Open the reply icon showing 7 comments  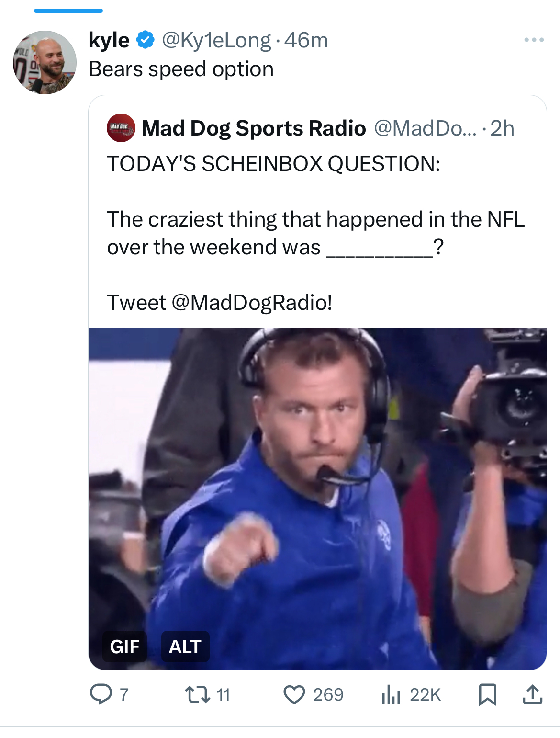(x=101, y=694)
